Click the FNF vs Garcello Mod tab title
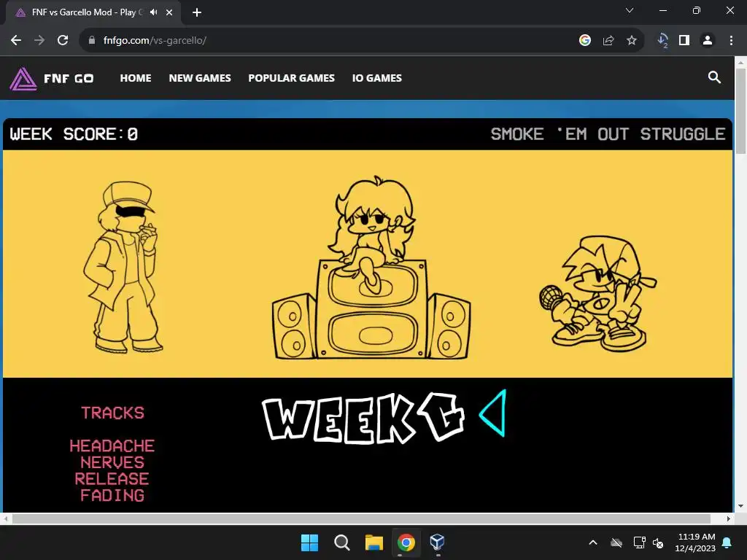 (88, 12)
